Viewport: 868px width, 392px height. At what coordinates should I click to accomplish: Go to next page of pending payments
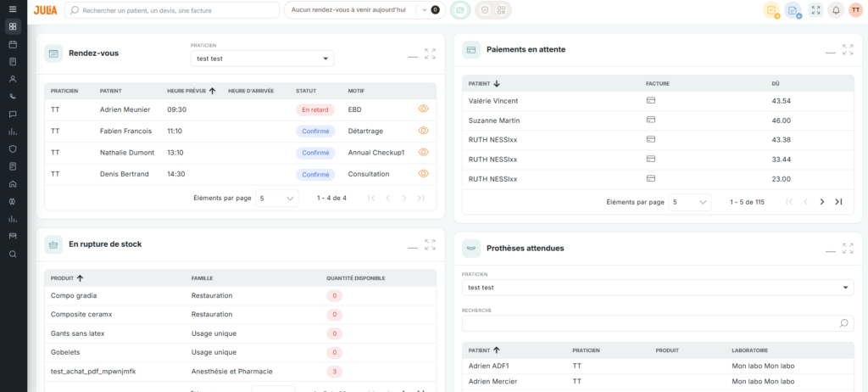coord(822,202)
